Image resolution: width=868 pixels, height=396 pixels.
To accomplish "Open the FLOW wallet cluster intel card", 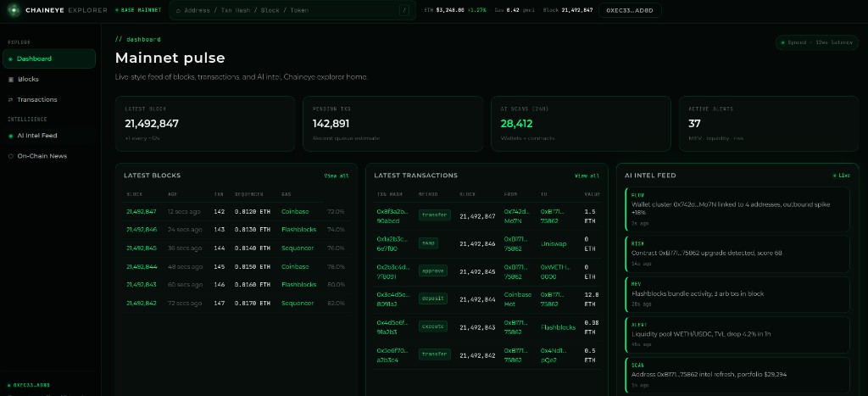I will pyautogui.click(x=737, y=209).
